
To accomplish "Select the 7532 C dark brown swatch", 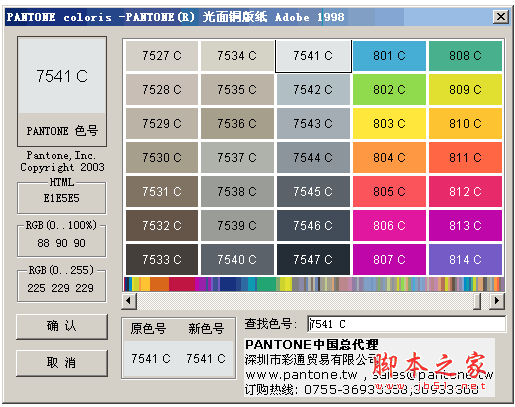I will tap(162, 226).
